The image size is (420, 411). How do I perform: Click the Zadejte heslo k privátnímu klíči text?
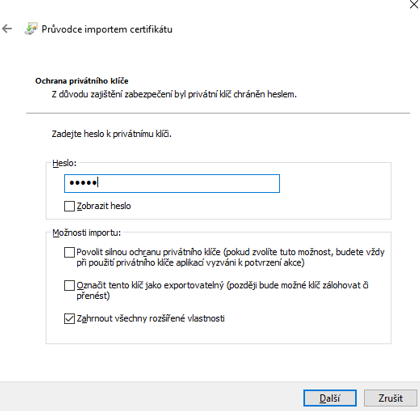[112, 134]
